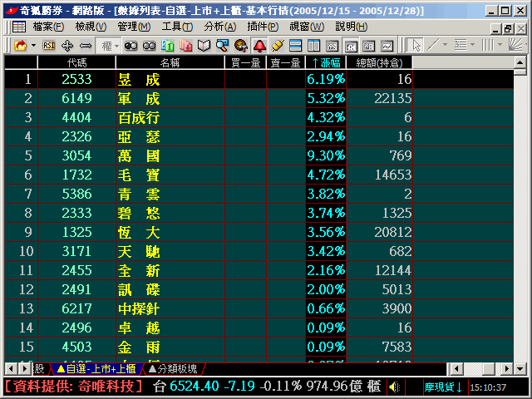Click the 22135 value in 總額 column
Screen dimensions: 532x399
click(x=393, y=98)
